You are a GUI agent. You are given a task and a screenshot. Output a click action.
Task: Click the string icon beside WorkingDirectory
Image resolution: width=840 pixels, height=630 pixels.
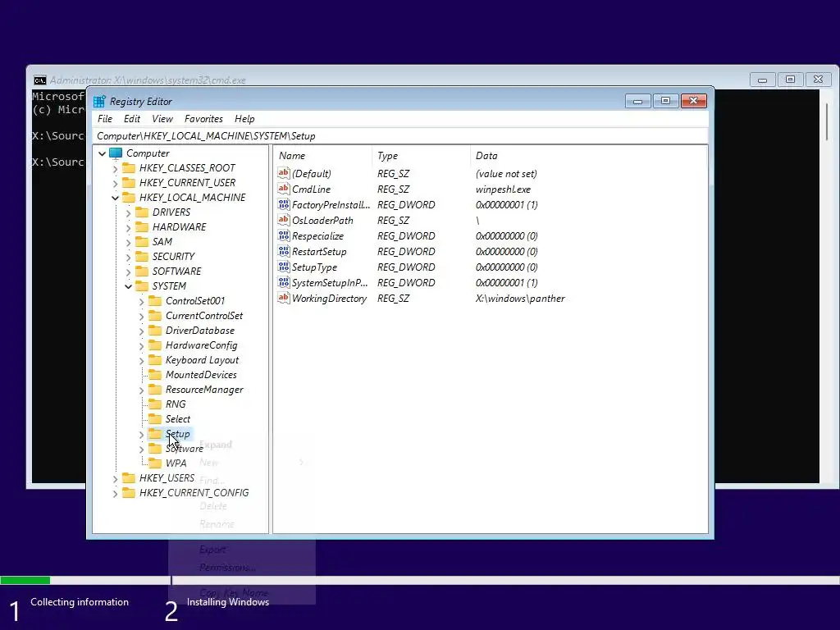(x=283, y=298)
